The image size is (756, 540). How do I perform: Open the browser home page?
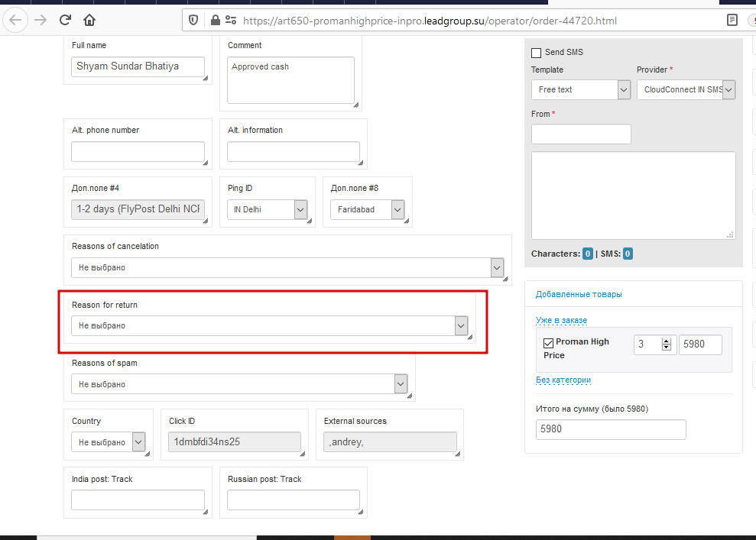tap(89, 20)
